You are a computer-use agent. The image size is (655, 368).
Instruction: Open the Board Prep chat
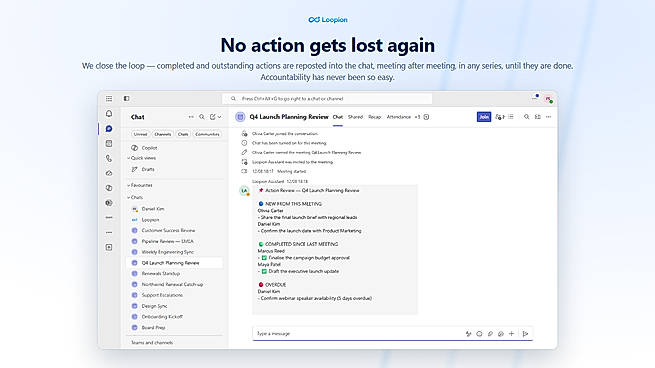(175, 327)
